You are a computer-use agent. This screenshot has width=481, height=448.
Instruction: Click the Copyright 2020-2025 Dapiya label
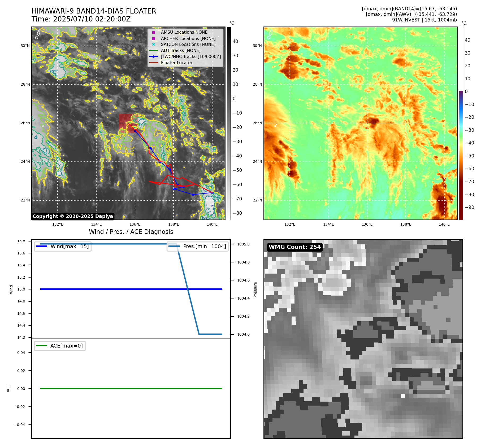coord(73,216)
